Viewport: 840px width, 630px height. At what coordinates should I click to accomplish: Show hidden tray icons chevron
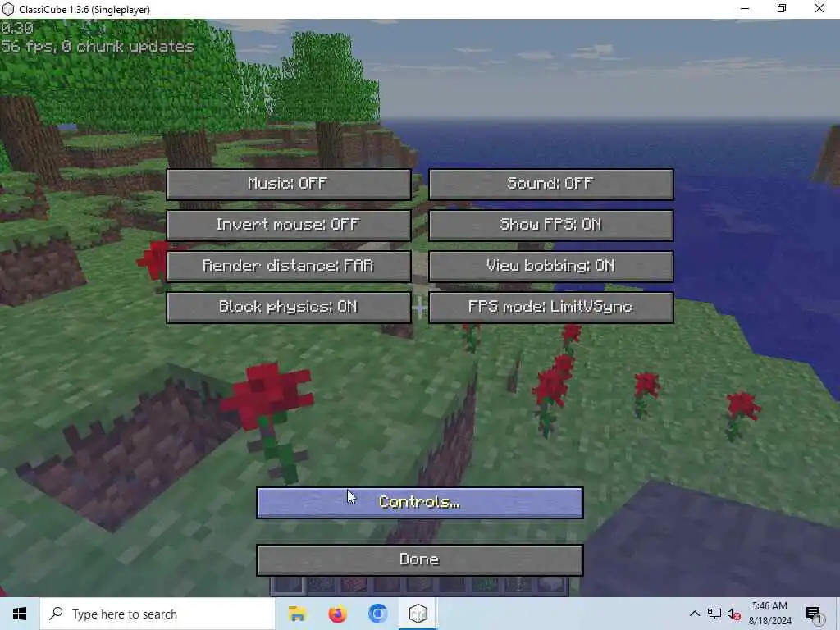click(x=694, y=614)
